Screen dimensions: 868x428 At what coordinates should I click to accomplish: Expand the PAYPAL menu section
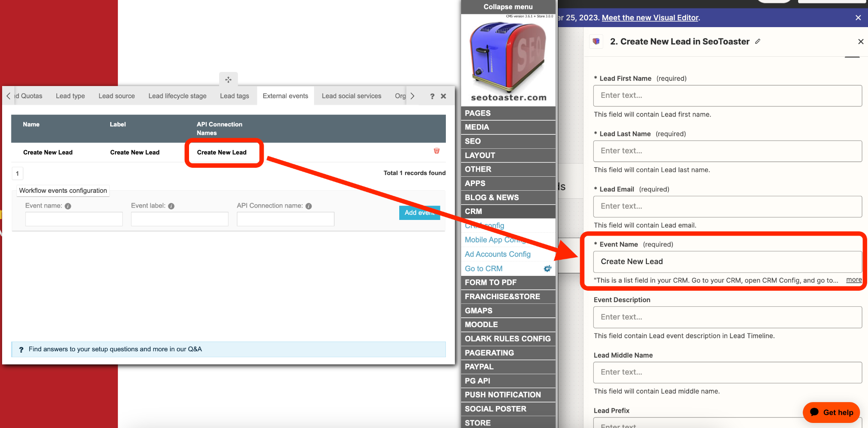(508, 367)
